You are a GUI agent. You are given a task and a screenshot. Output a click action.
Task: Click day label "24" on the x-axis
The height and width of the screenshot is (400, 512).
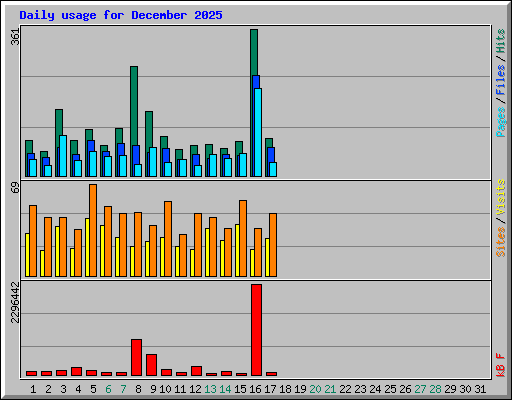(375, 389)
